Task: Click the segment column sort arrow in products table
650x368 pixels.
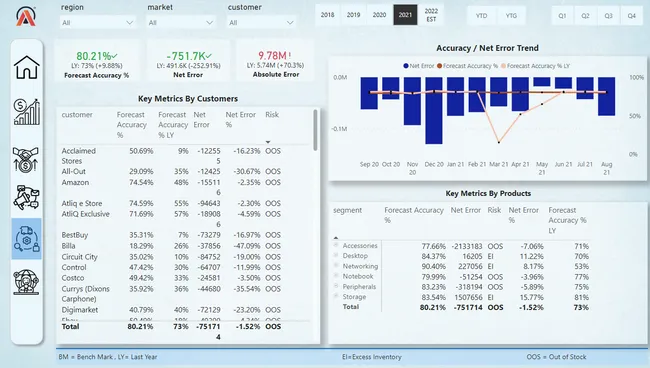Action: pos(336,238)
